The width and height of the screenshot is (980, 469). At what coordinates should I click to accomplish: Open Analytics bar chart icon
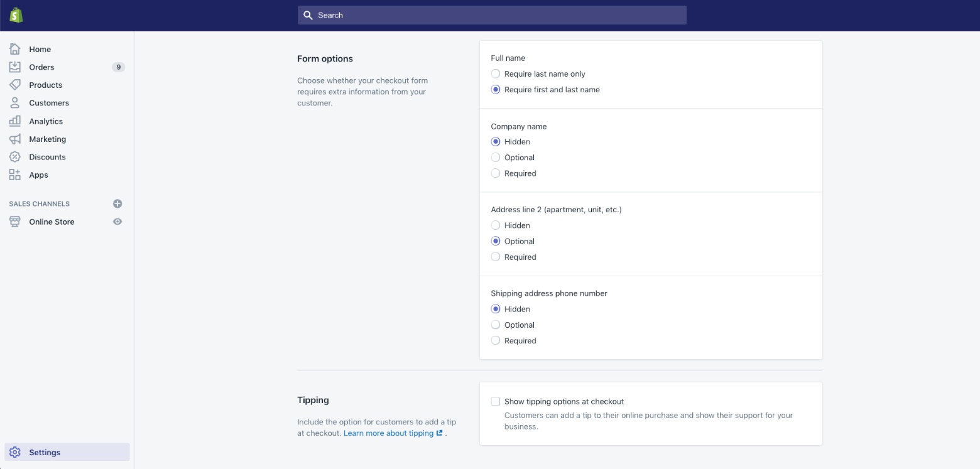tap(15, 121)
